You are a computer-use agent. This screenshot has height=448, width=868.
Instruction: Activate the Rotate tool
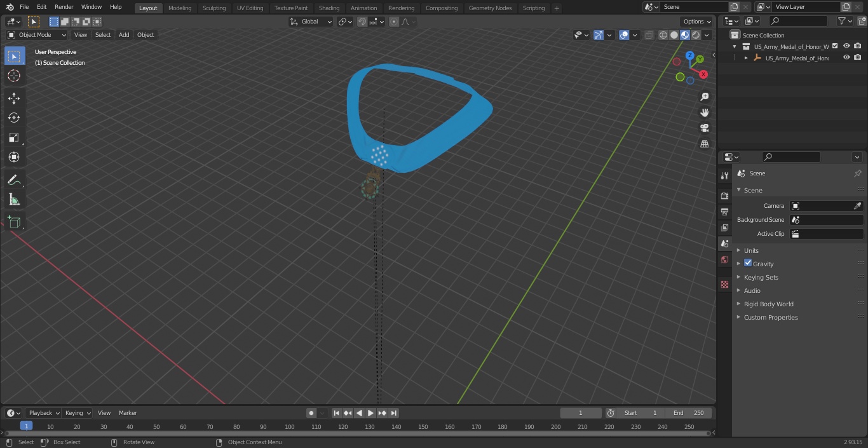(x=14, y=118)
